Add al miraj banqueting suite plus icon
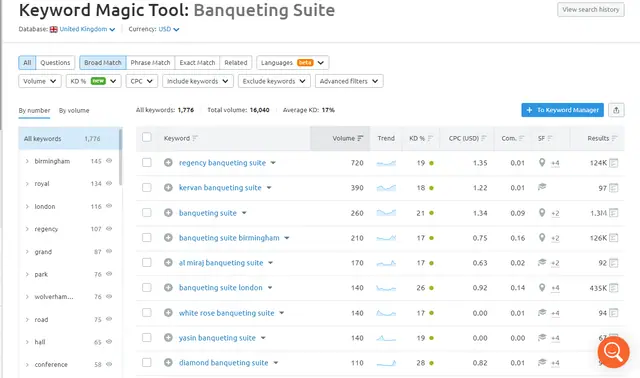The width and height of the screenshot is (640, 378). pyautogui.click(x=168, y=262)
